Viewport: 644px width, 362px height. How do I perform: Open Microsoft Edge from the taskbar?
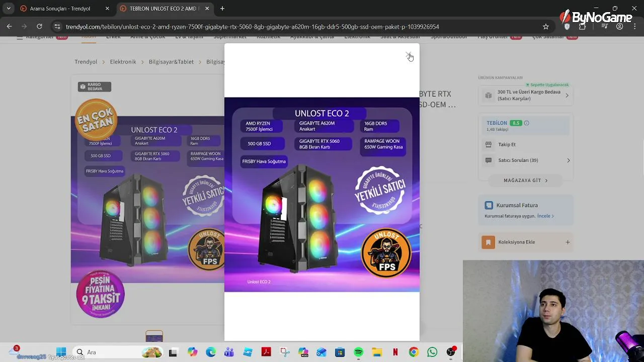[x=211, y=352]
